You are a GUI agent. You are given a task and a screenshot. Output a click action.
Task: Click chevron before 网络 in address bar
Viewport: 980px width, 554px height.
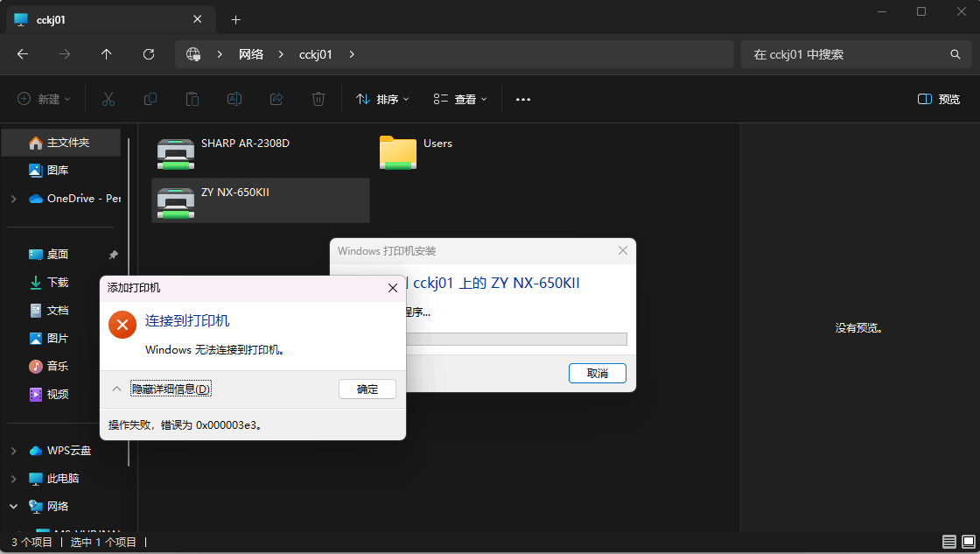point(220,54)
